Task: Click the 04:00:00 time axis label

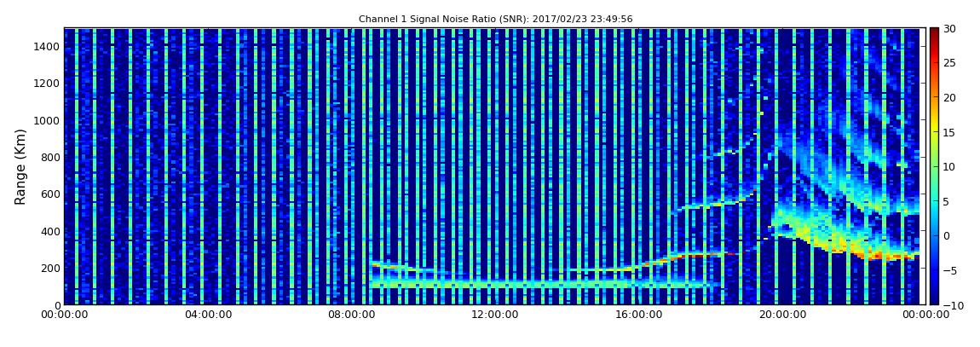Action: [208, 315]
